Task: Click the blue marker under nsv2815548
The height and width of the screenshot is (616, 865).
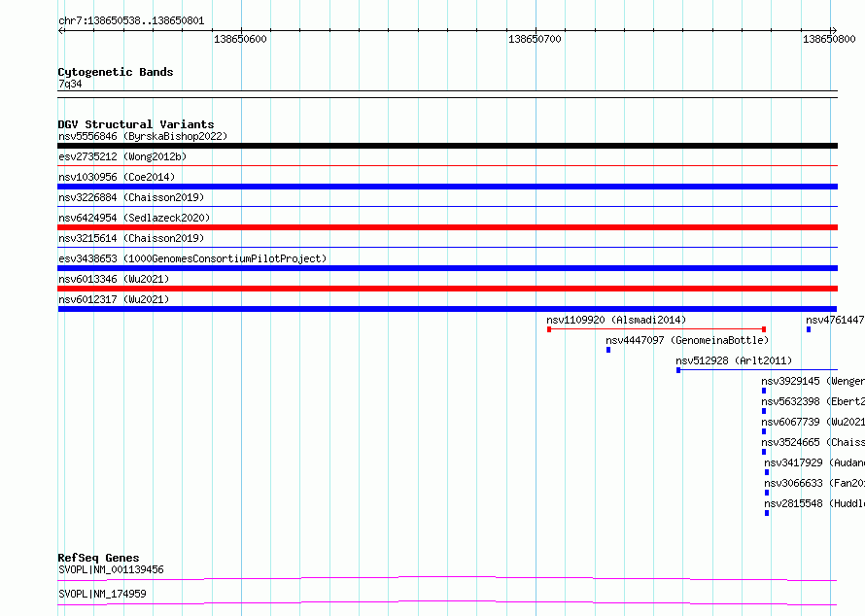Action: pos(766,513)
